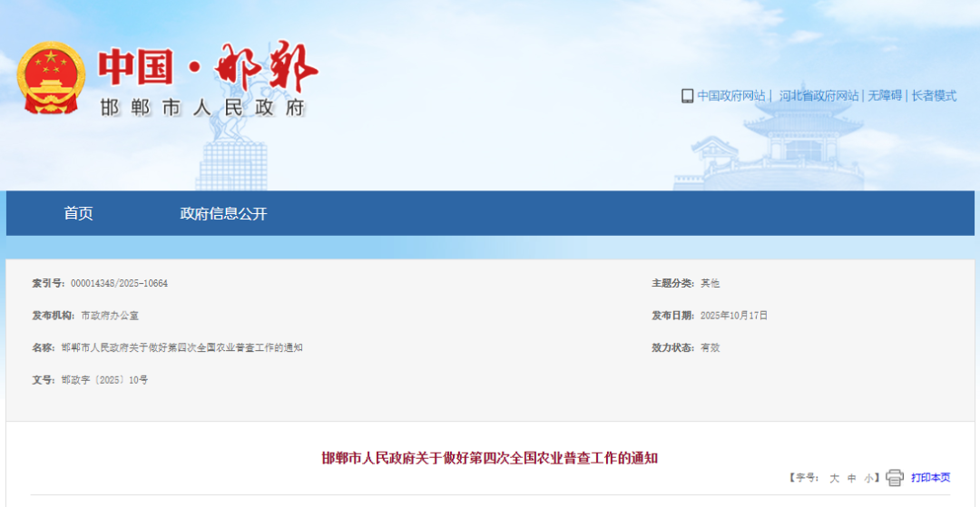Click the mobile device icon in header
980x507 pixels.
[687, 96]
